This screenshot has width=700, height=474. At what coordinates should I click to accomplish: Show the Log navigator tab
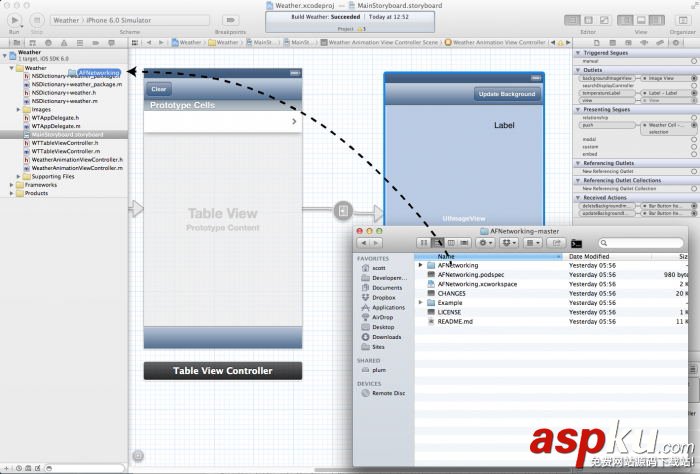[112, 43]
